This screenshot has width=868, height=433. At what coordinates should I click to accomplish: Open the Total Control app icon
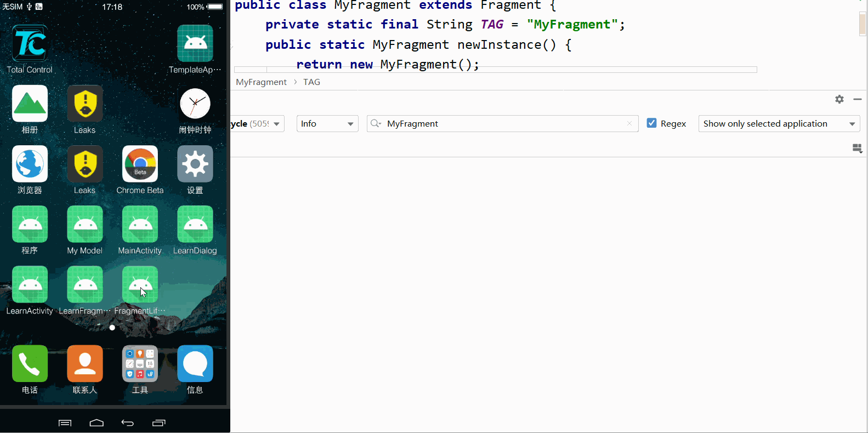point(30,44)
